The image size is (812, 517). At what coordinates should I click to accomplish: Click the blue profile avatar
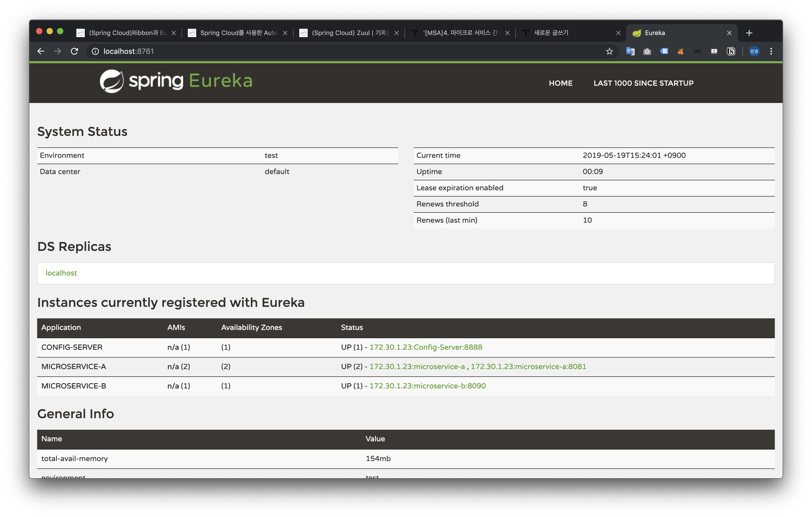tap(754, 51)
